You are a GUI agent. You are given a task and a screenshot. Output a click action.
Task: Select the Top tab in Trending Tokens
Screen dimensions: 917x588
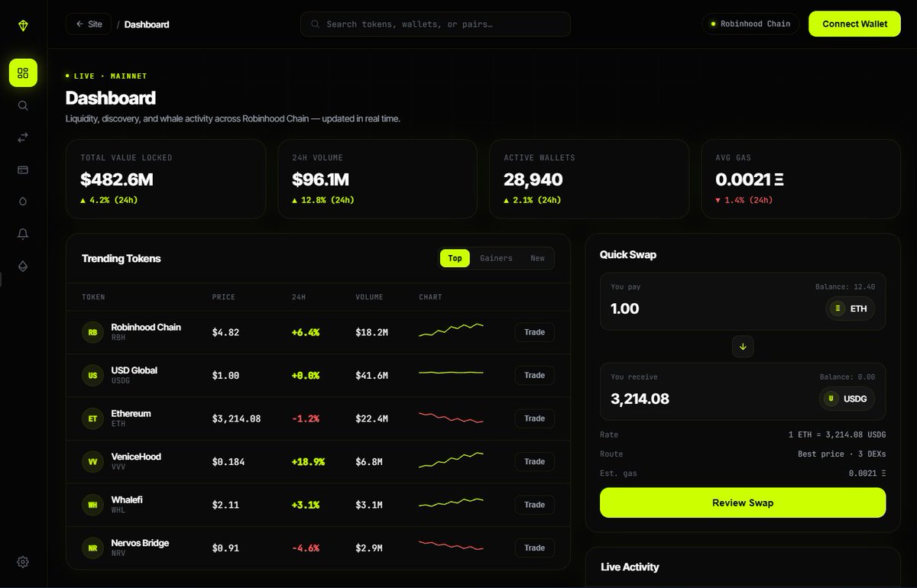(455, 258)
